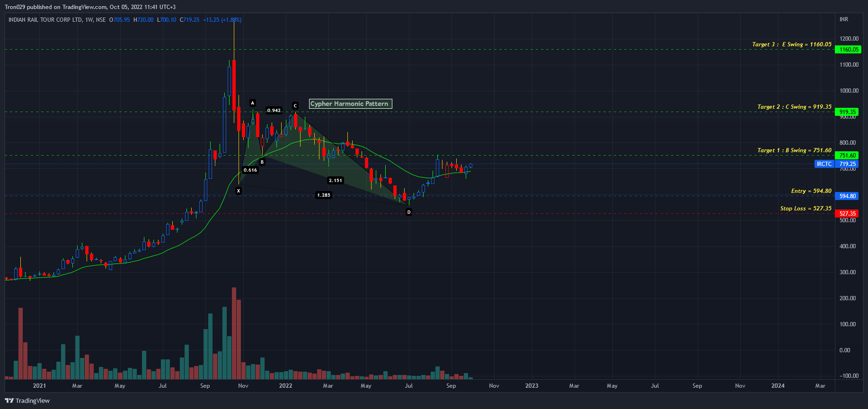
Task: Click the high value H720.00
Action: point(143,20)
